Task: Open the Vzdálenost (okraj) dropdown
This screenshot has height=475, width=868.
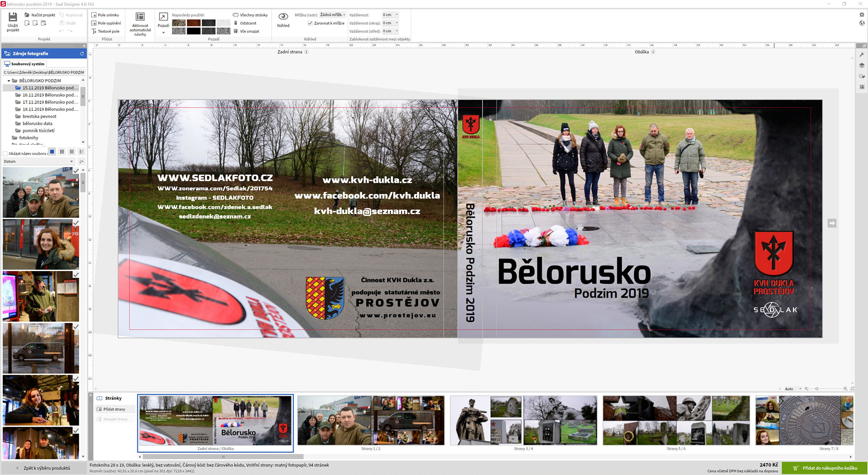Action: pos(391,23)
